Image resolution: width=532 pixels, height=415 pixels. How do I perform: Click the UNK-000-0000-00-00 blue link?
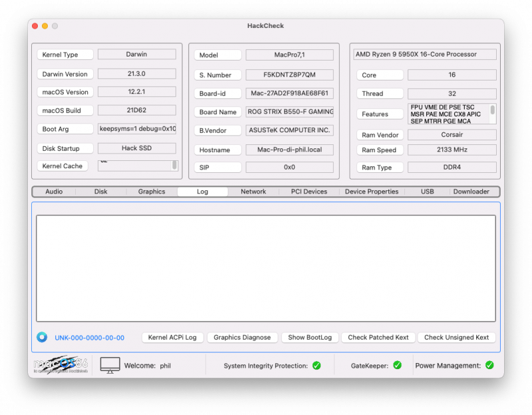tap(90, 338)
